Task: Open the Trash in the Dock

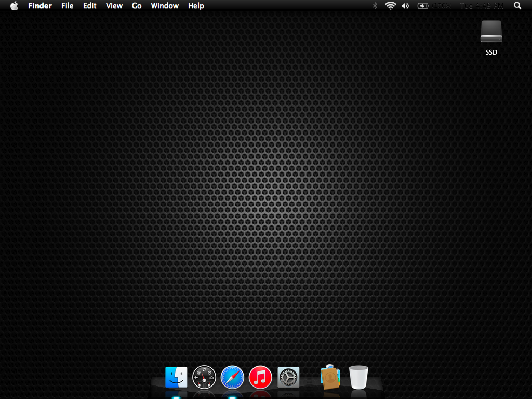Action: (x=358, y=377)
